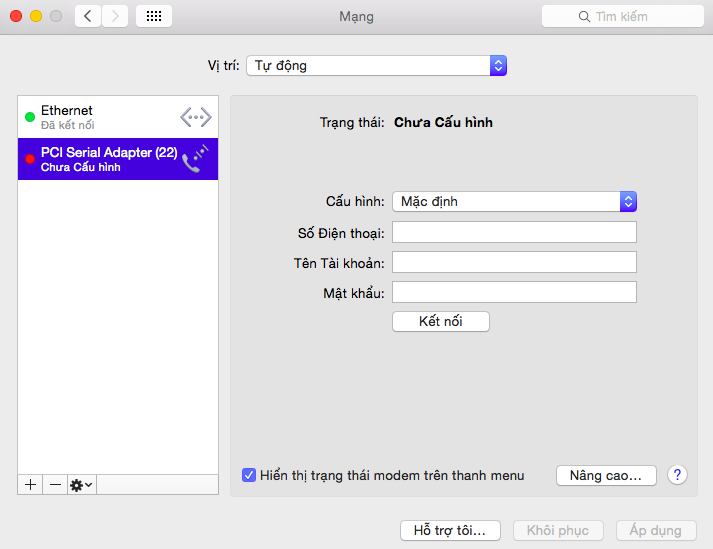Click the help question mark button
This screenshot has width=713, height=549.
[677, 475]
